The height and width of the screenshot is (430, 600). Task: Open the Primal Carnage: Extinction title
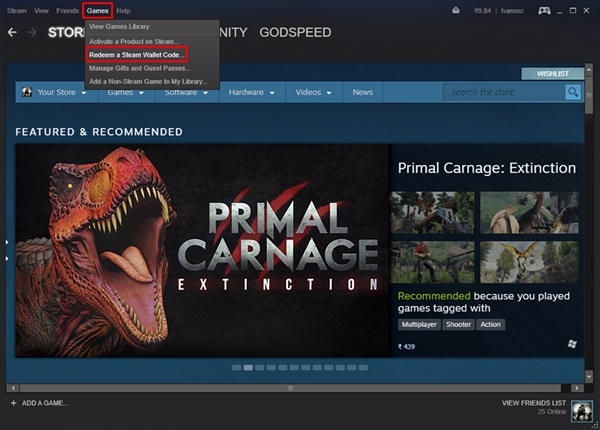[x=487, y=168]
